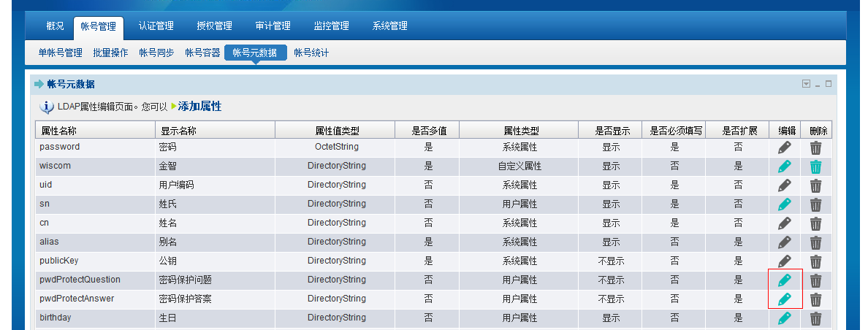Open the 批量操作 submenu link
This screenshot has height=330, width=868.
click(x=110, y=53)
